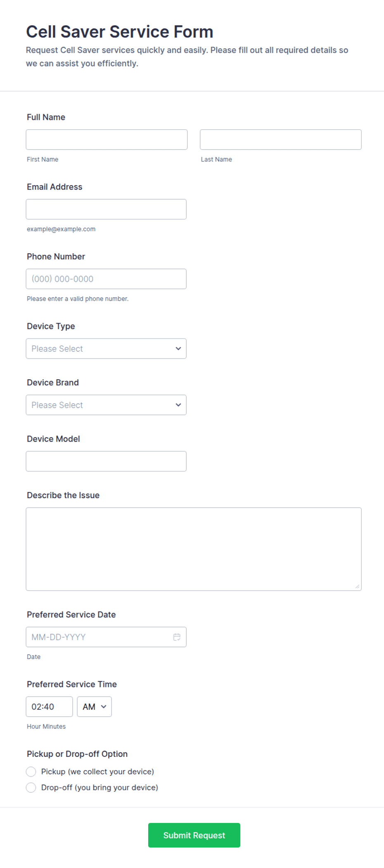The height and width of the screenshot is (868, 384).
Task: Click the Phone Number input field
Action: (106, 279)
